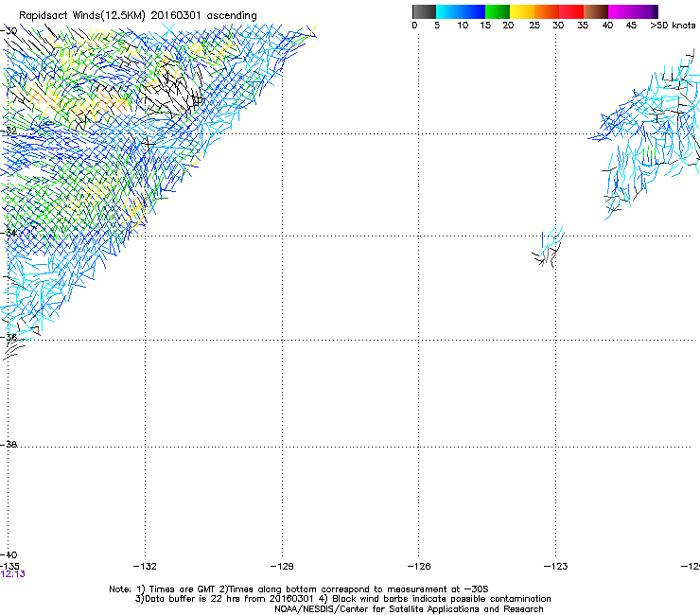Click the gray 0-5 knots legend swatch

pos(424,11)
